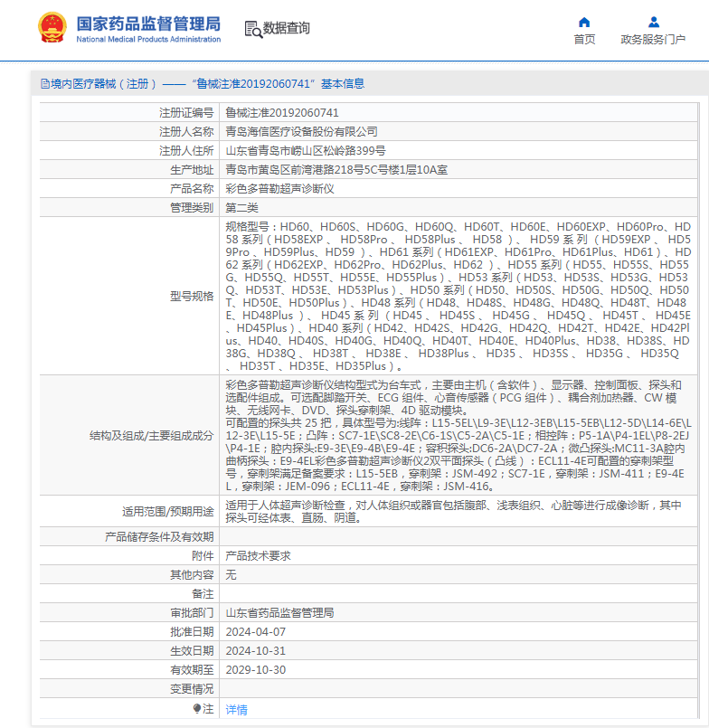Image resolution: width=709 pixels, height=728 pixels.
Task: Click the 备注 row label
Action: 203,594
